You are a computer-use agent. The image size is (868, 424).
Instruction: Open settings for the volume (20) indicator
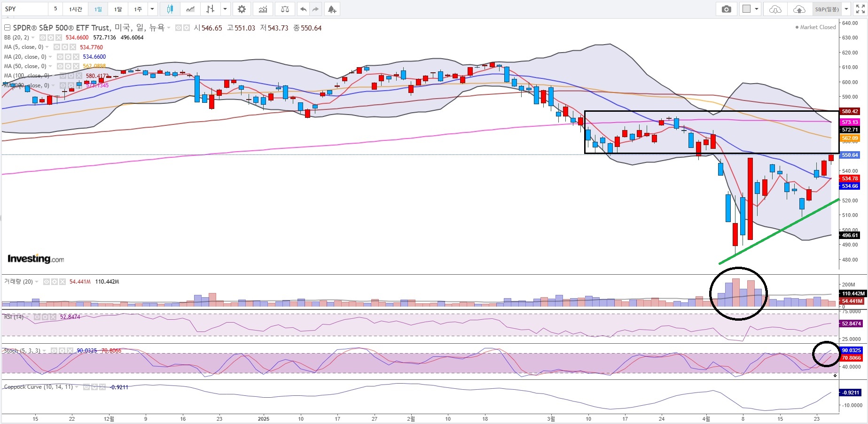click(x=54, y=282)
